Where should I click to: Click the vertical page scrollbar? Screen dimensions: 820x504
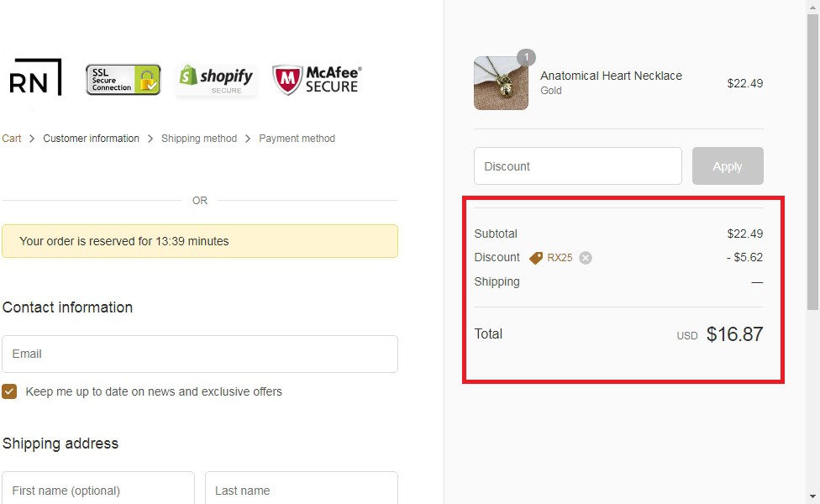pyautogui.click(x=812, y=168)
